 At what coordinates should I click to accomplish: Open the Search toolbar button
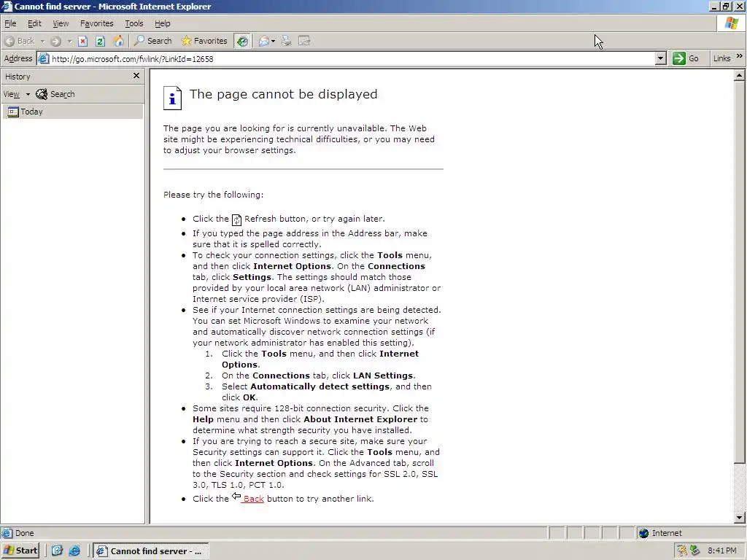pos(153,41)
